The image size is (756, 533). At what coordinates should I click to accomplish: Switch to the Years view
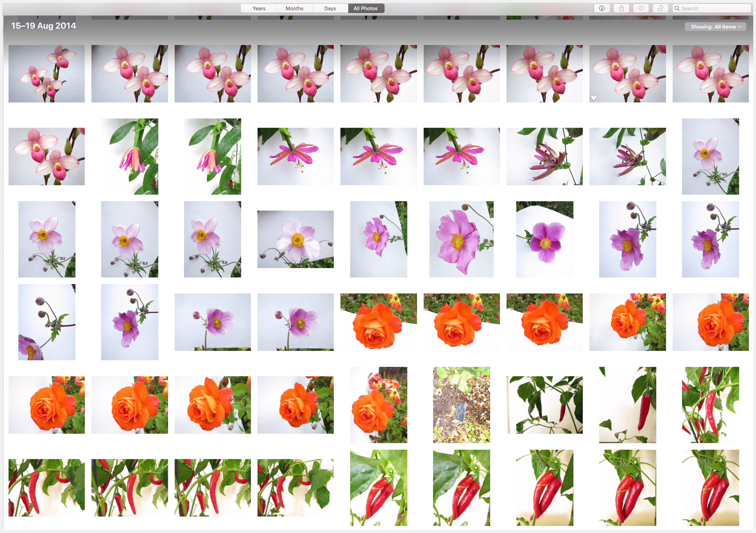point(259,8)
